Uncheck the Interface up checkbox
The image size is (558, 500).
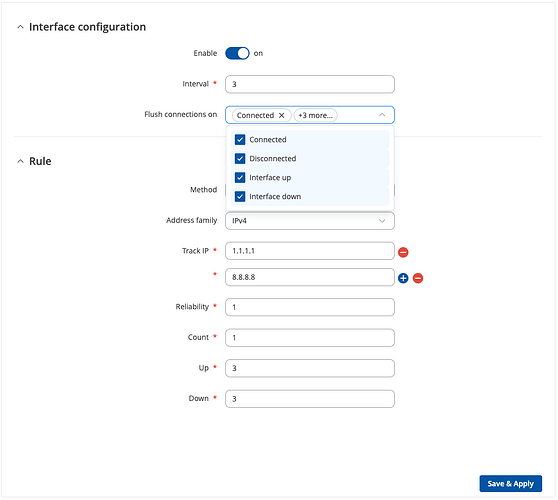point(240,177)
